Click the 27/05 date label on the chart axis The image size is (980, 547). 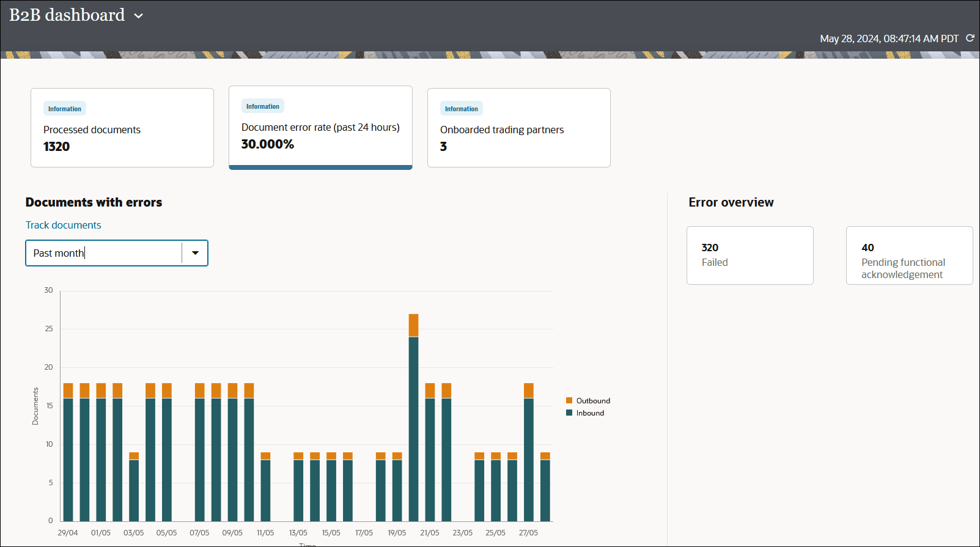coord(528,533)
